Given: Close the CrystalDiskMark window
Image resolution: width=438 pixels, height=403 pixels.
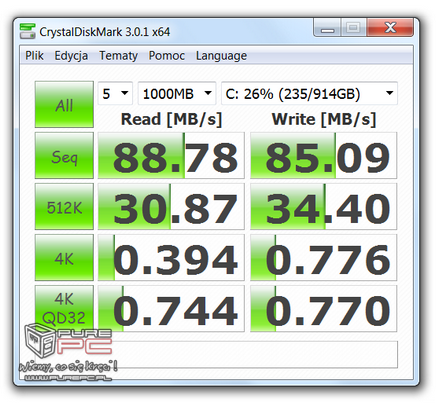Looking at the screenshot, I should tap(390, 28).
